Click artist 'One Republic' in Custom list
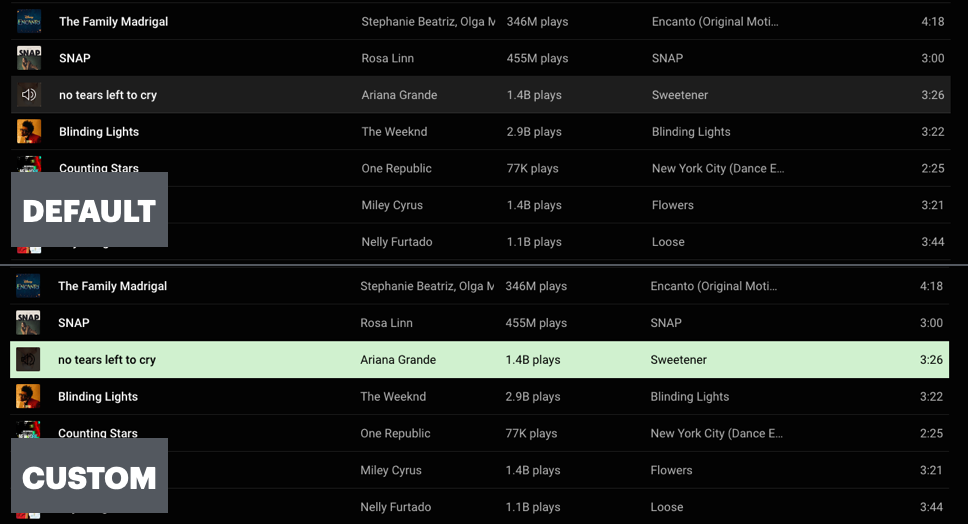Image resolution: width=968 pixels, height=524 pixels. click(x=395, y=433)
